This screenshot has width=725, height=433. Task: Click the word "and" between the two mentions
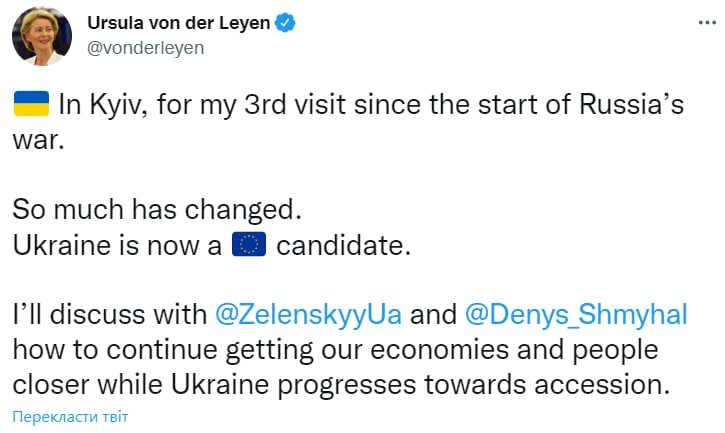pyautogui.click(x=434, y=314)
